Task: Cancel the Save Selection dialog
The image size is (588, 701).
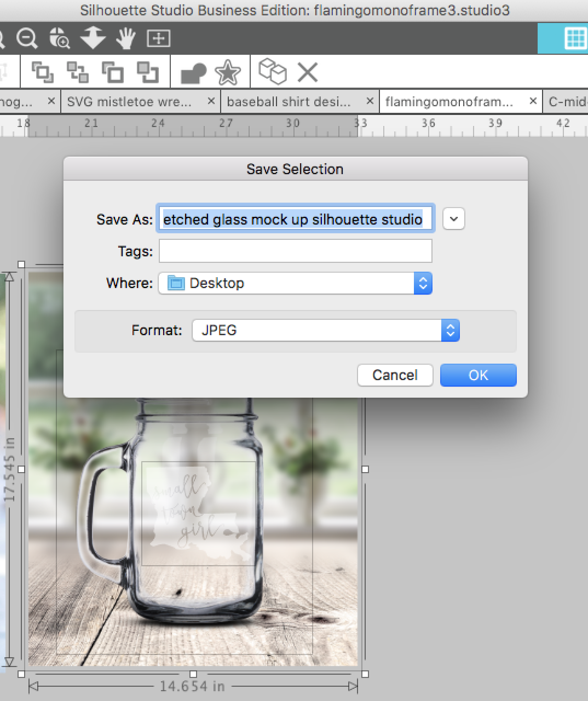Action: pyautogui.click(x=395, y=375)
